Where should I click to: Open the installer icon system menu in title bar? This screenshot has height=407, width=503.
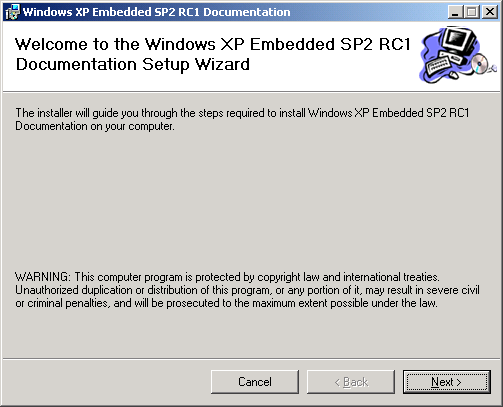(x=12, y=12)
